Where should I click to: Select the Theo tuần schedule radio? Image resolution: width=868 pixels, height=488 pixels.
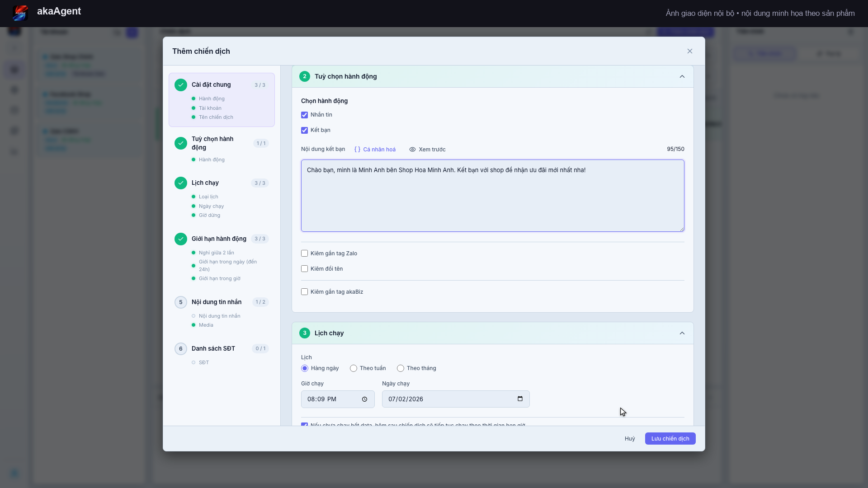354,368
